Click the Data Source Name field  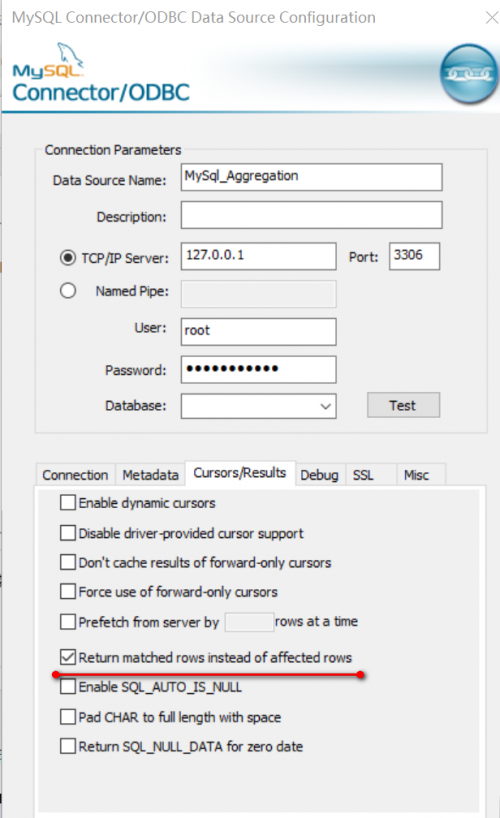click(312, 177)
